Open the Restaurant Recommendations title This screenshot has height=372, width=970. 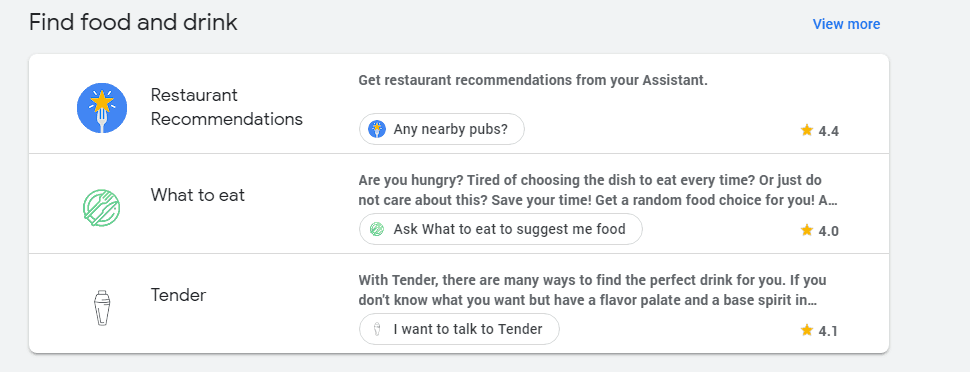(227, 107)
